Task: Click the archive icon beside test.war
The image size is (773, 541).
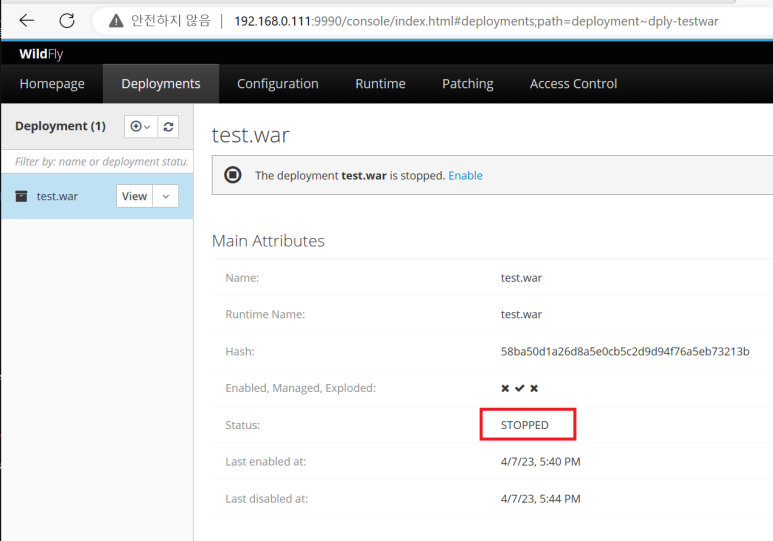Action: [21, 196]
